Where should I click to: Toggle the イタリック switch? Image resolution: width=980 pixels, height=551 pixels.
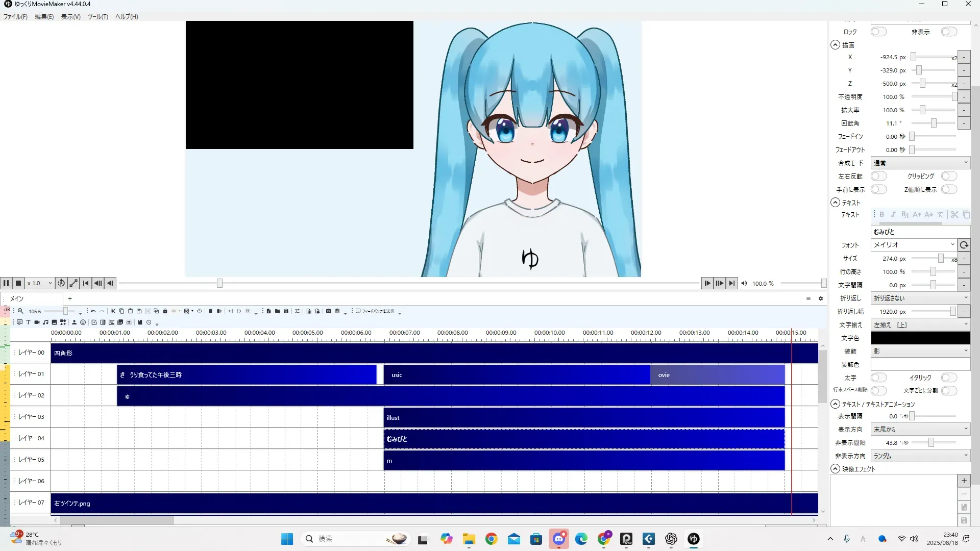(948, 378)
